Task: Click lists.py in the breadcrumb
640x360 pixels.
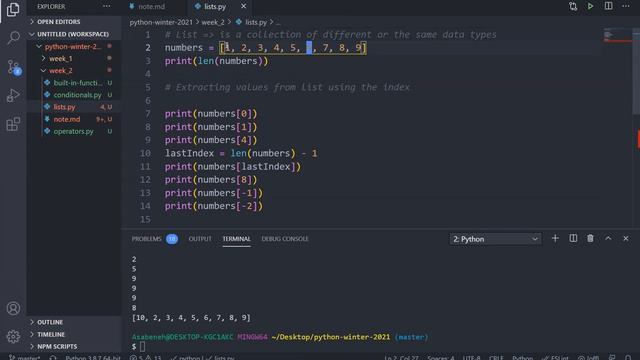Action: tap(256, 22)
